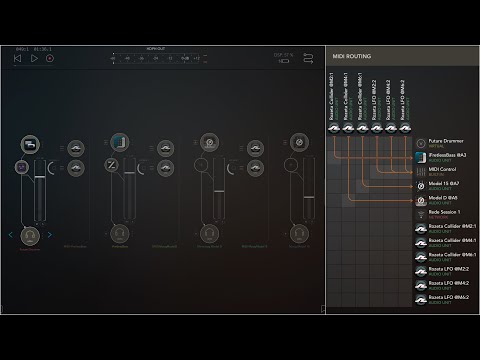The width and height of the screenshot is (480, 360).
Task: Open the Z effect node in second channel
Action: tap(111, 165)
